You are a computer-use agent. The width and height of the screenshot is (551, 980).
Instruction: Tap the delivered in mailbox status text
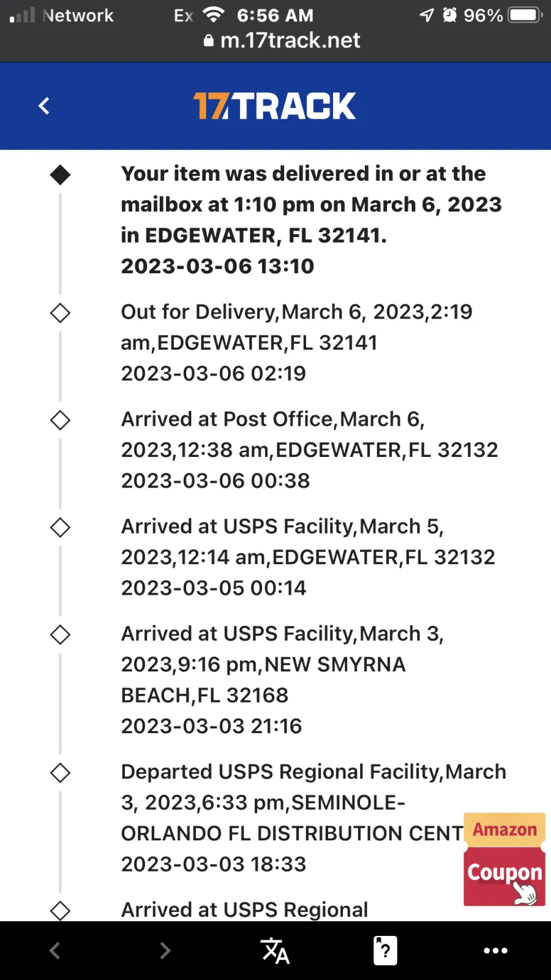click(311, 205)
